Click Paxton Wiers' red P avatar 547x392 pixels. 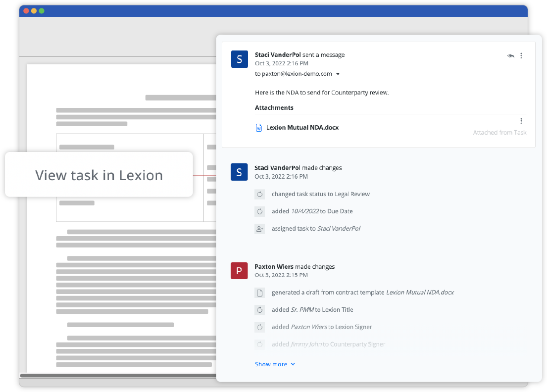pos(239,271)
